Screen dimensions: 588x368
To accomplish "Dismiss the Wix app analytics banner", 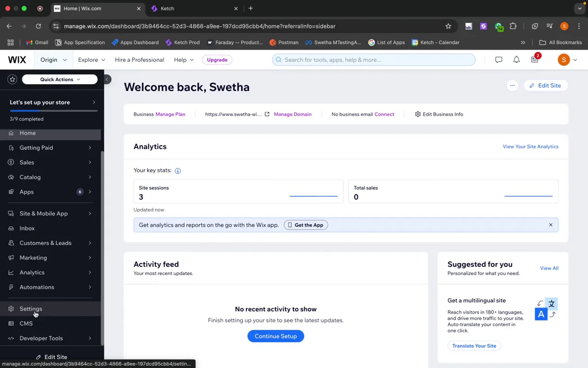I will (551, 225).
